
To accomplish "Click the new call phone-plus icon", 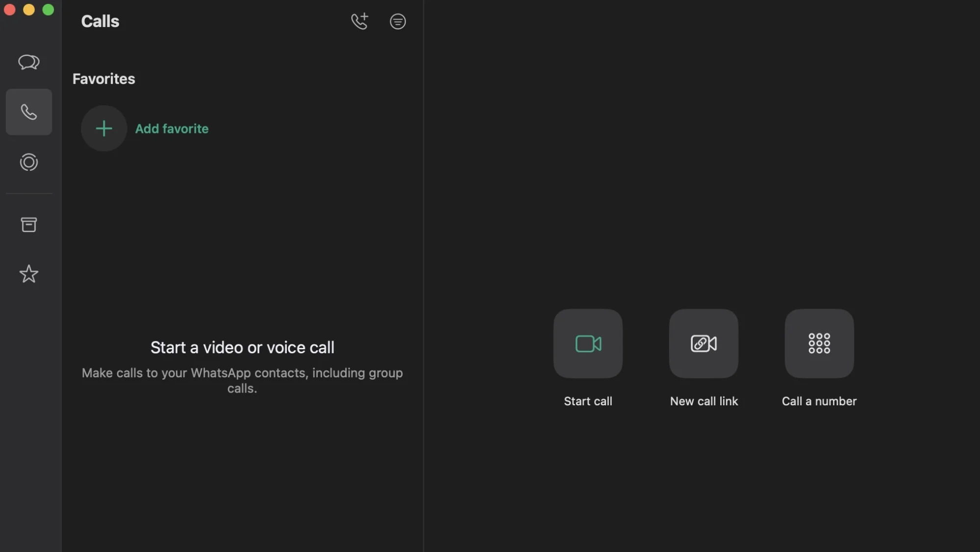I will point(359,21).
